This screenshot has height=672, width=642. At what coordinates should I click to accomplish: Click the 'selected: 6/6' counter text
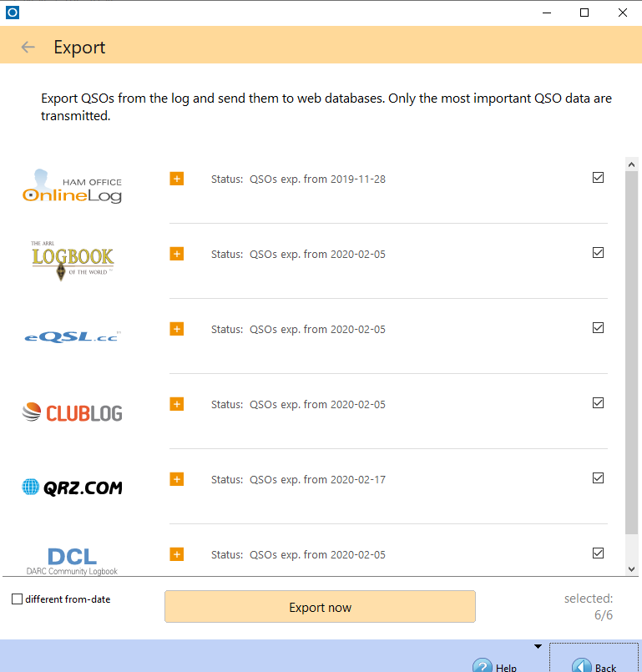[x=589, y=607]
